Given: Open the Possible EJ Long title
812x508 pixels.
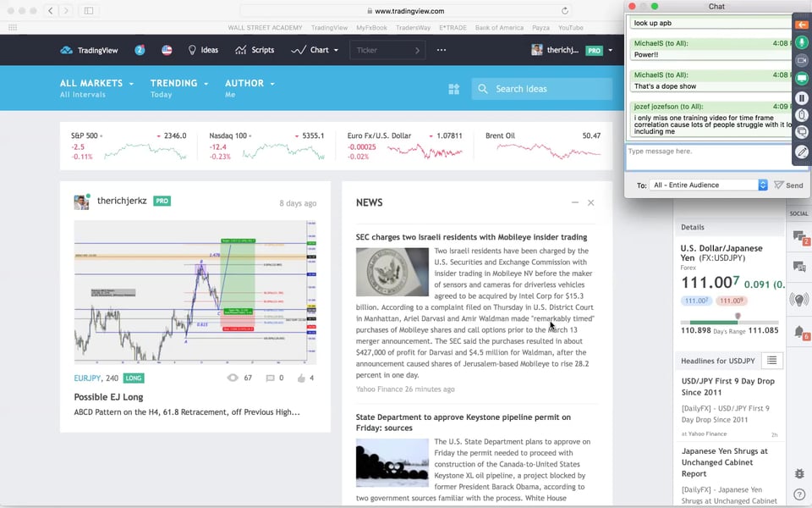Looking at the screenshot, I should coord(108,397).
